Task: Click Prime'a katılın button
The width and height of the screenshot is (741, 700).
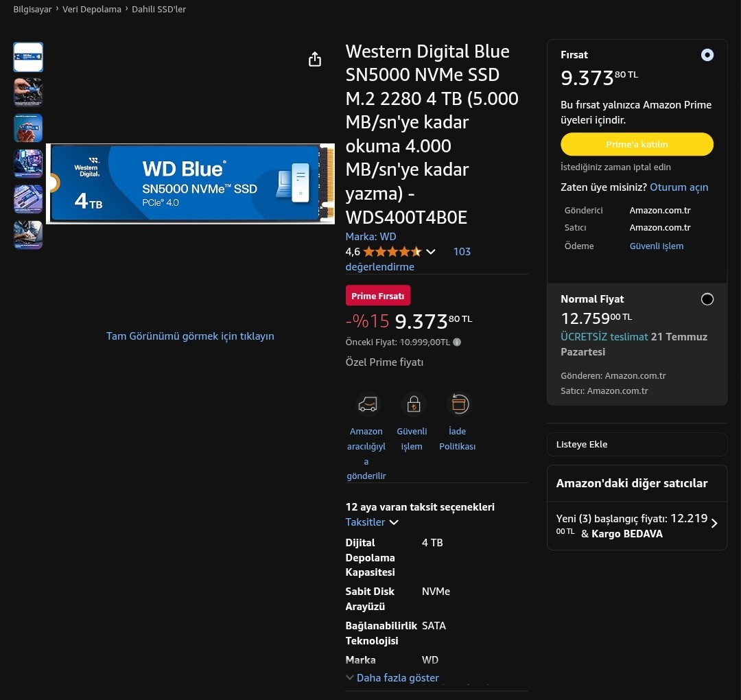Action: tap(637, 144)
